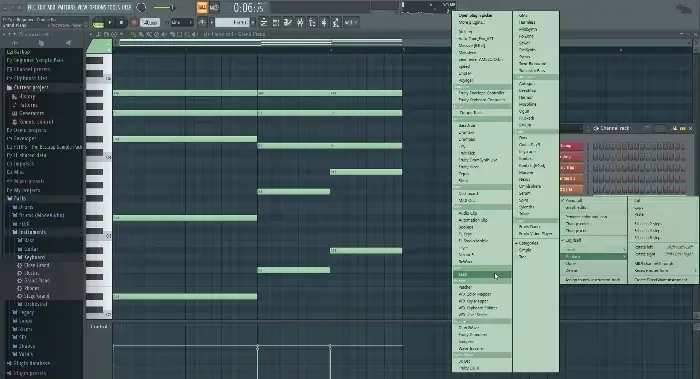Click the icon right of the orange one
This screenshot has height=379, width=700.
click(x=214, y=7)
